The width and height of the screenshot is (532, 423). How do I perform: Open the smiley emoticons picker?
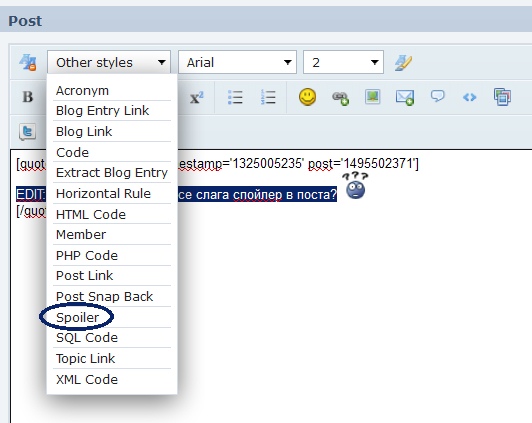click(307, 97)
